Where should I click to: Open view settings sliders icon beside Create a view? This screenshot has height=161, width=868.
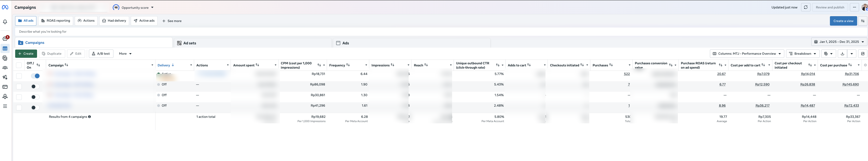pos(863,21)
